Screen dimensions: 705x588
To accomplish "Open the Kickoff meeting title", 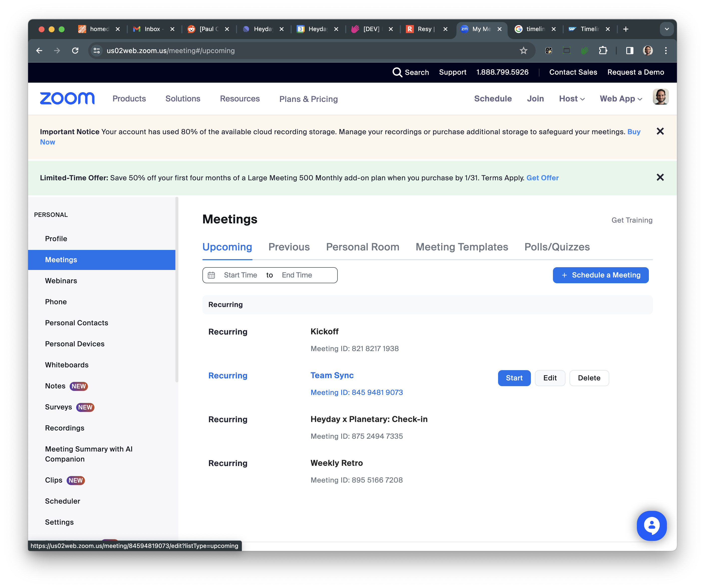I will [x=324, y=332].
